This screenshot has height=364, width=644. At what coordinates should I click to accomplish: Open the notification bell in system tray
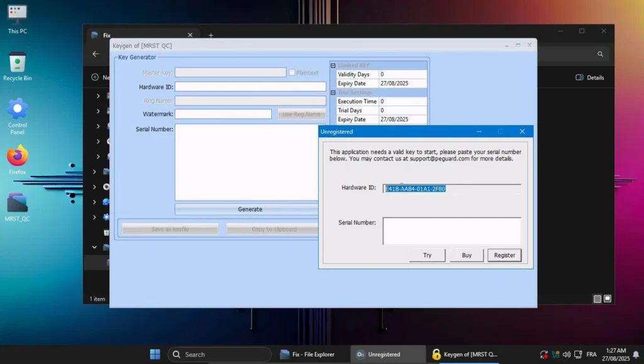635,354
